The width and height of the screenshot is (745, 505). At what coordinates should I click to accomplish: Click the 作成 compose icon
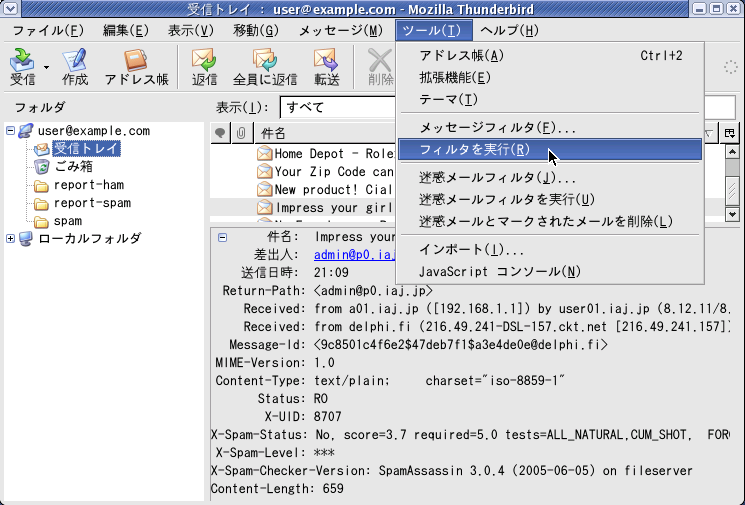pos(75,67)
